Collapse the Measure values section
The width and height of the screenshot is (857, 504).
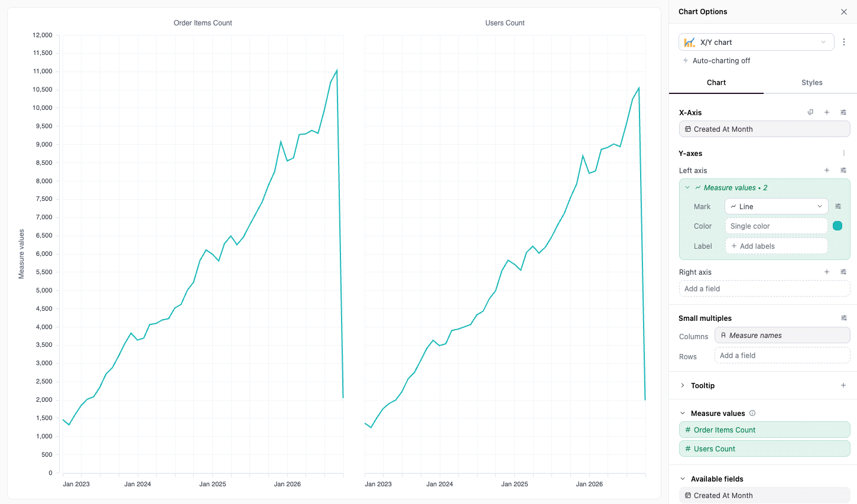pyautogui.click(x=683, y=413)
